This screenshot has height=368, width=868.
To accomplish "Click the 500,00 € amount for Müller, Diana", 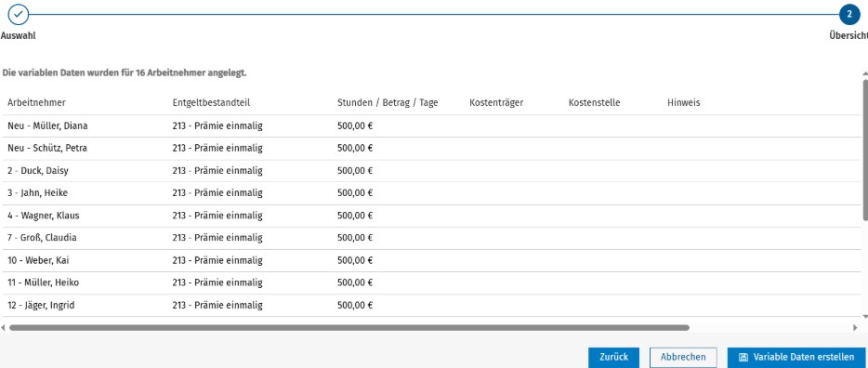I will click(x=355, y=126).
